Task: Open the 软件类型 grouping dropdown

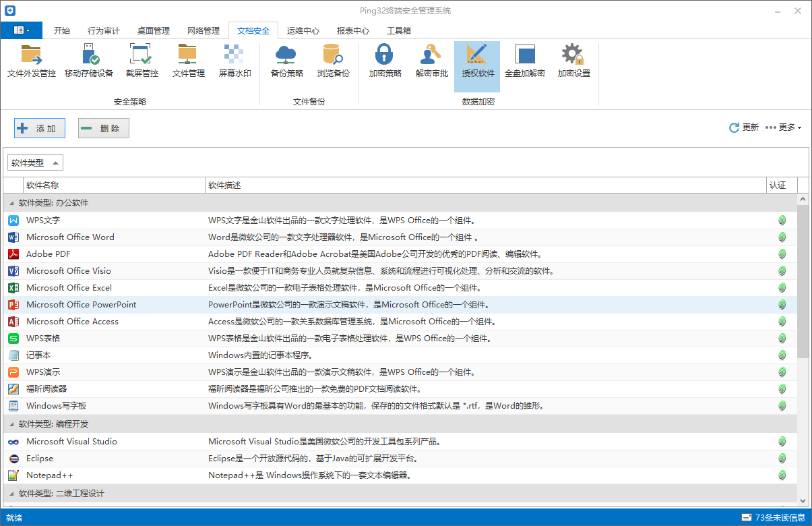Action: tap(36, 163)
